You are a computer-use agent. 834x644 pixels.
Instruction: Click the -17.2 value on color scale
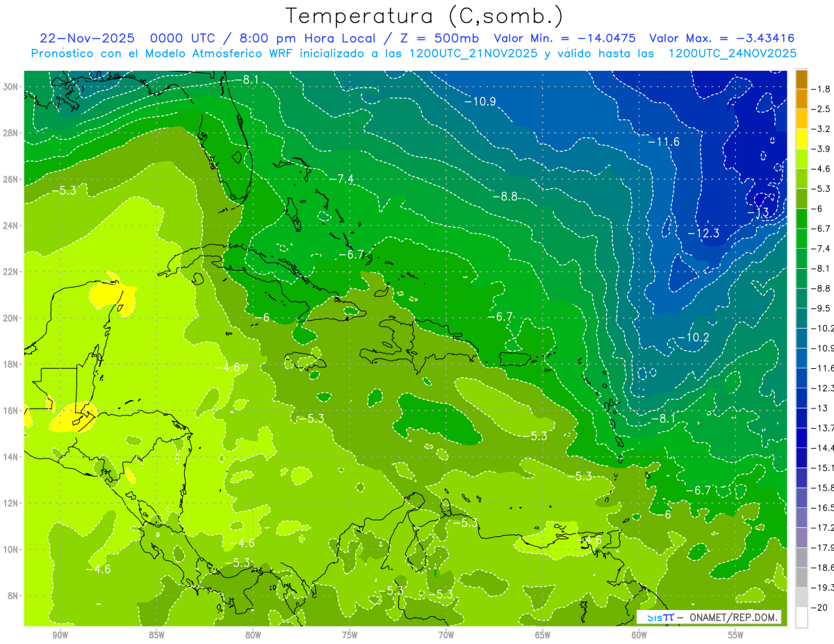point(821,527)
